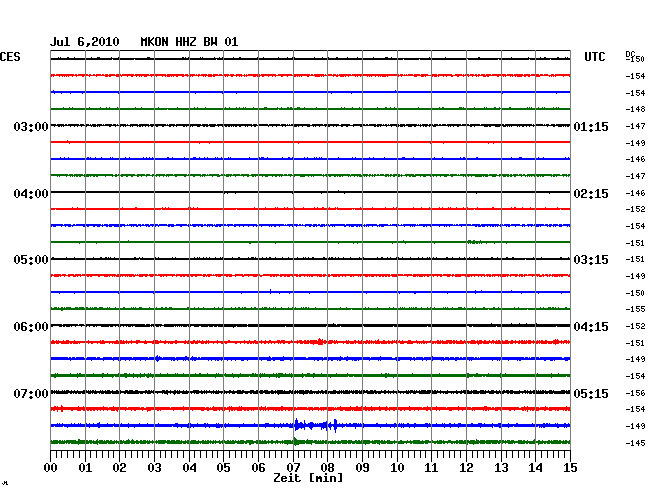Click the 02:15 UTC time label
The width and height of the screenshot is (650, 494).
591,194
